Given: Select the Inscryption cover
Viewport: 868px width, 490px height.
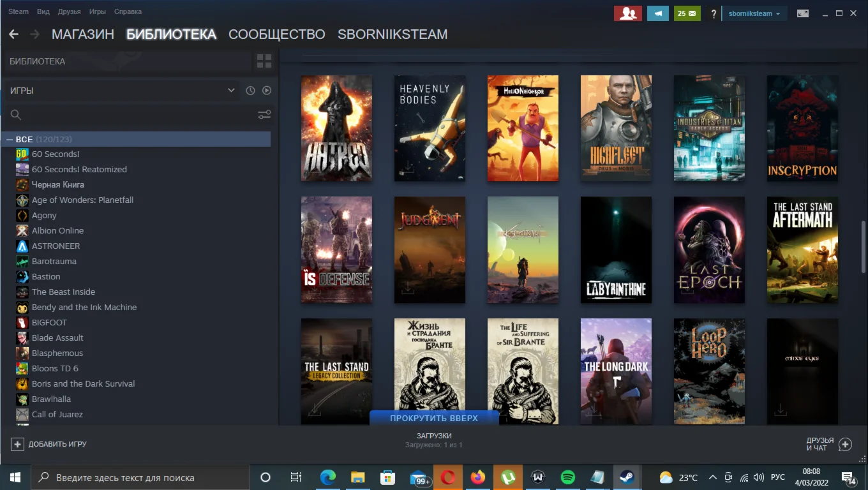Looking at the screenshot, I should click(x=802, y=128).
